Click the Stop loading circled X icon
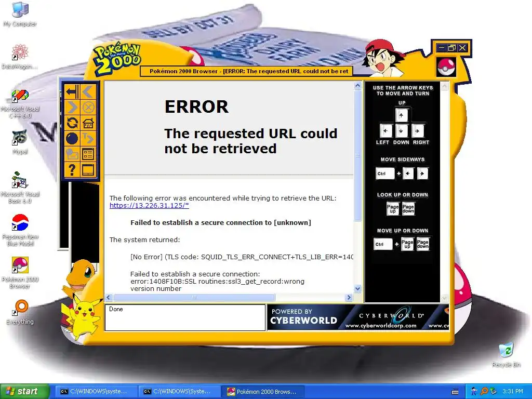 click(88, 108)
